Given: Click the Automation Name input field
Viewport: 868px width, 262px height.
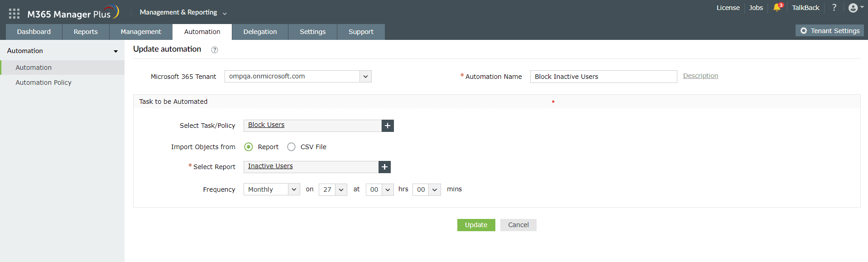Looking at the screenshot, I should point(603,77).
